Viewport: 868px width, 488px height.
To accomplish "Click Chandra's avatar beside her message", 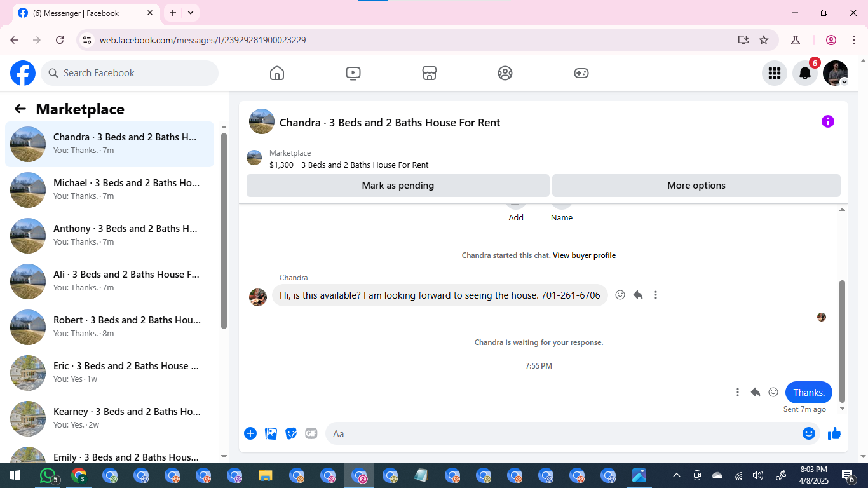I will tap(258, 297).
